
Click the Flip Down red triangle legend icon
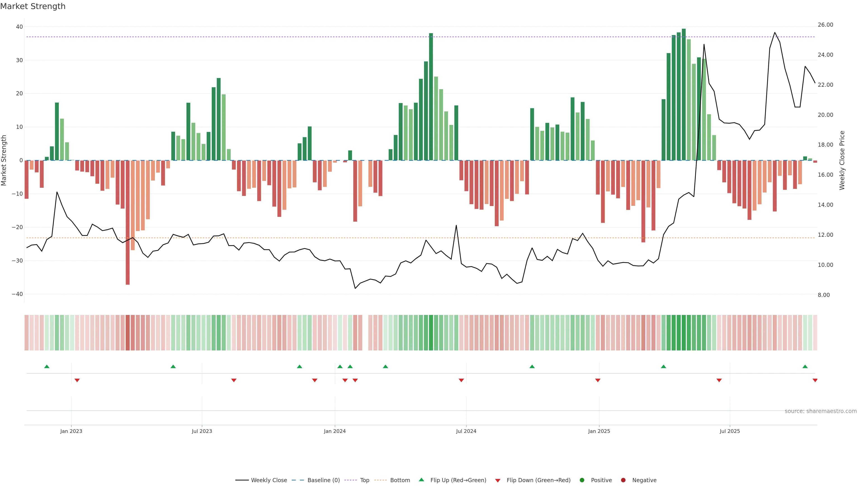[x=498, y=480]
